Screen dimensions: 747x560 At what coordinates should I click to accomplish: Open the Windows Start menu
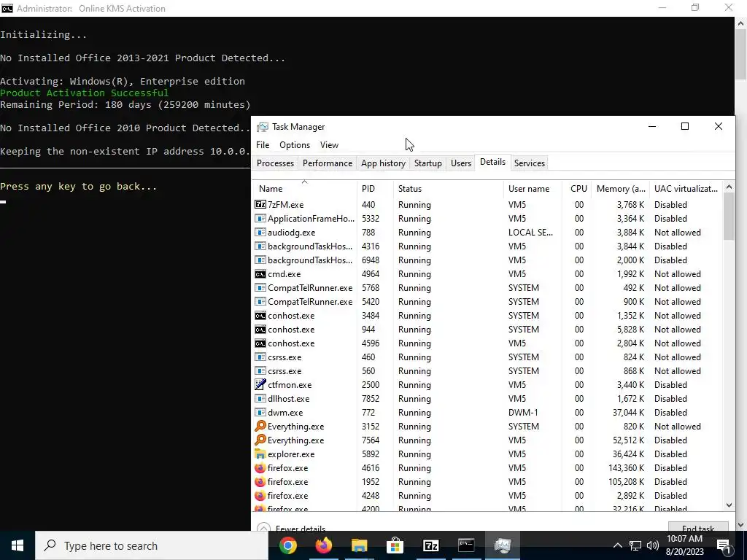tap(18, 545)
